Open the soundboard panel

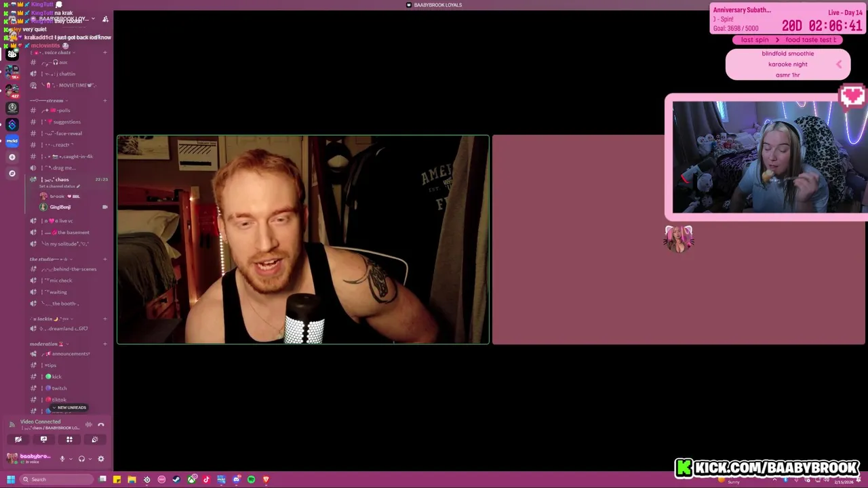(x=95, y=439)
